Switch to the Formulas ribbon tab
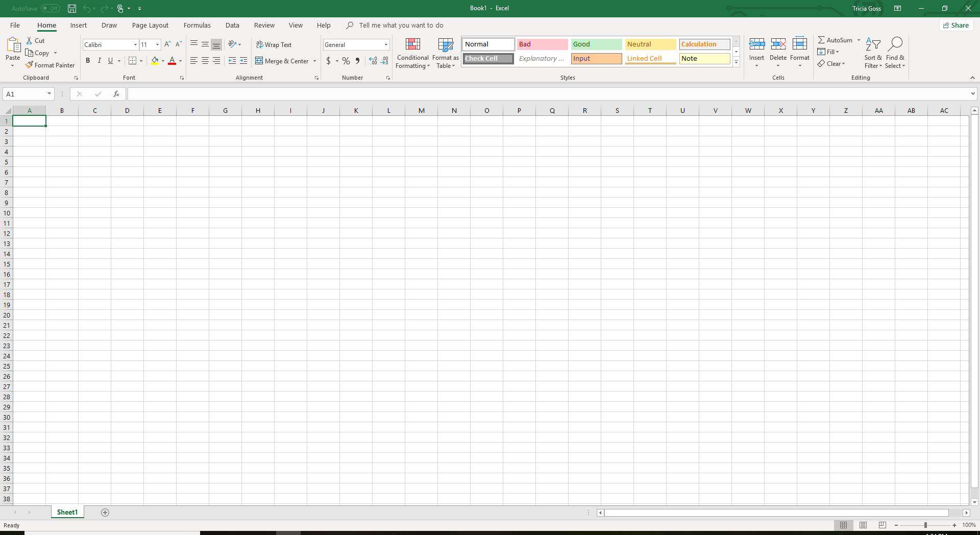This screenshot has width=980, height=535. [x=197, y=25]
